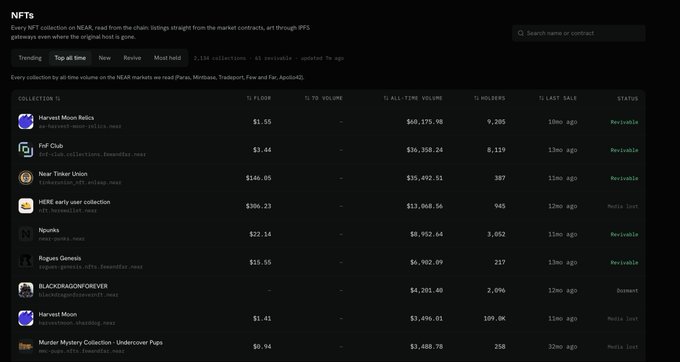The width and height of the screenshot is (680, 362).
Task: Open Murder Mystery Collection thumbnail icon
Action: coord(26,346)
